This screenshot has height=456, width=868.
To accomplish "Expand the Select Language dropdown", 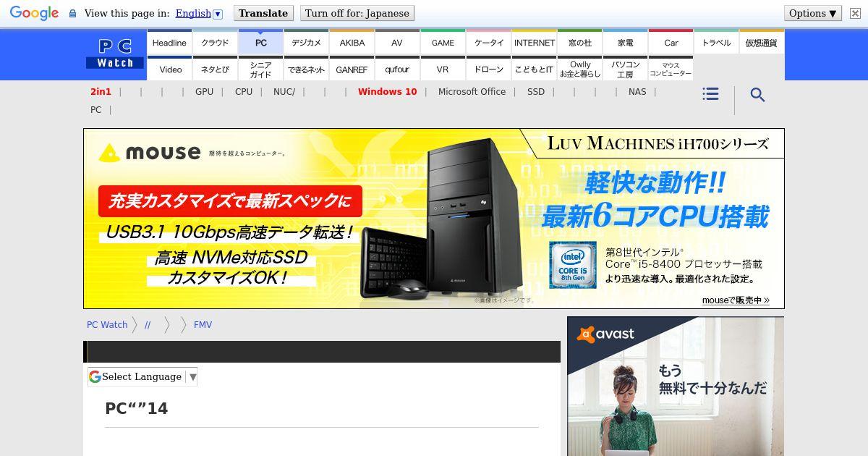I will (142, 376).
